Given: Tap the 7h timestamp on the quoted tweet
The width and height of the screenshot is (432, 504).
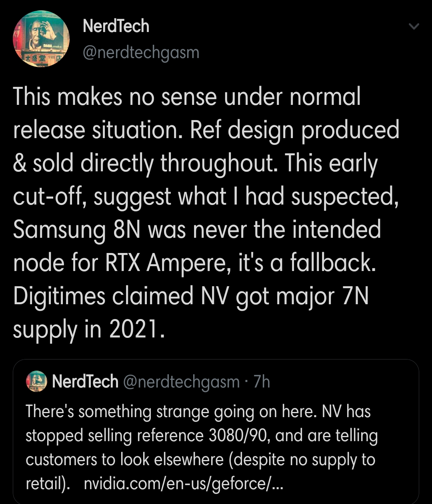Looking at the screenshot, I should pyautogui.click(x=262, y=382).
